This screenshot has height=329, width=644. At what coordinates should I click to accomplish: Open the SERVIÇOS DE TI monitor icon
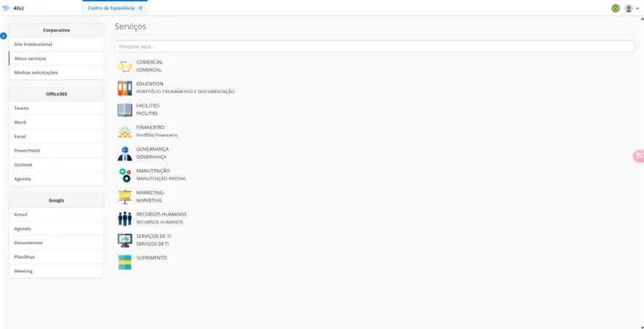point(125,241)
